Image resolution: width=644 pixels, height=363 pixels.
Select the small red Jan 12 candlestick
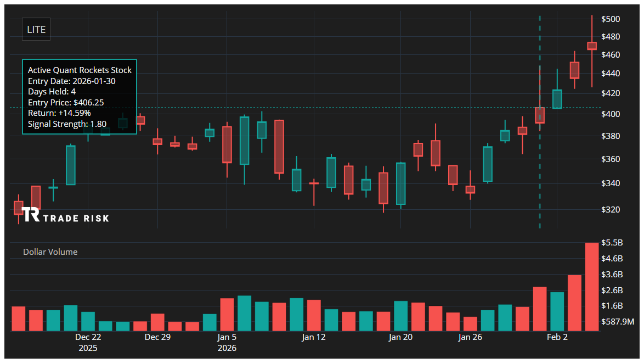pos(314,183)
